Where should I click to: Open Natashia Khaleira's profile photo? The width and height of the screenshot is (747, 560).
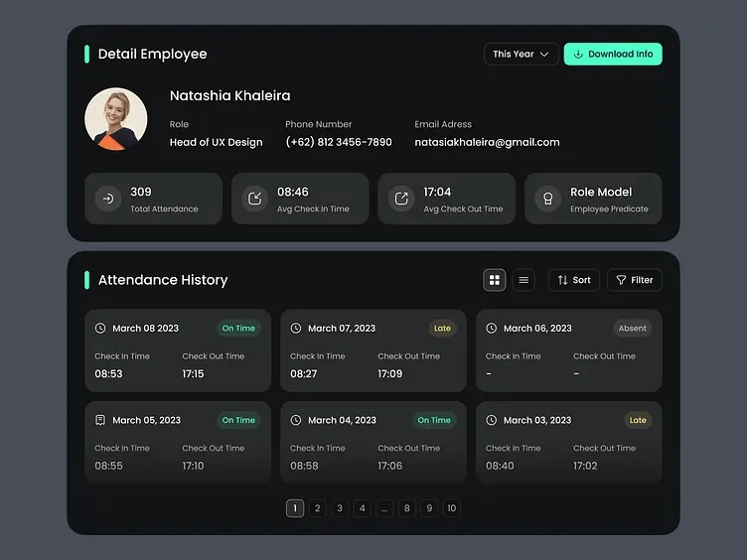tap(116, 118)
